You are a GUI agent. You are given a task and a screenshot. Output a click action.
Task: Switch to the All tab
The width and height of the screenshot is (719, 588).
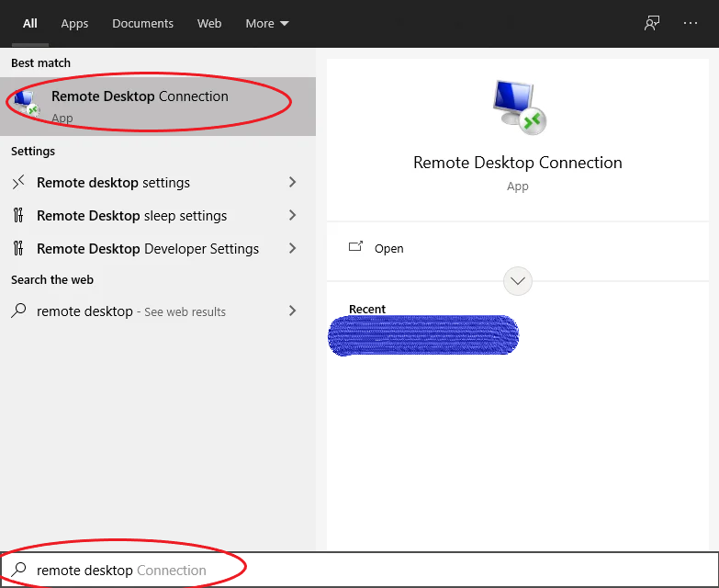(29, 23)
